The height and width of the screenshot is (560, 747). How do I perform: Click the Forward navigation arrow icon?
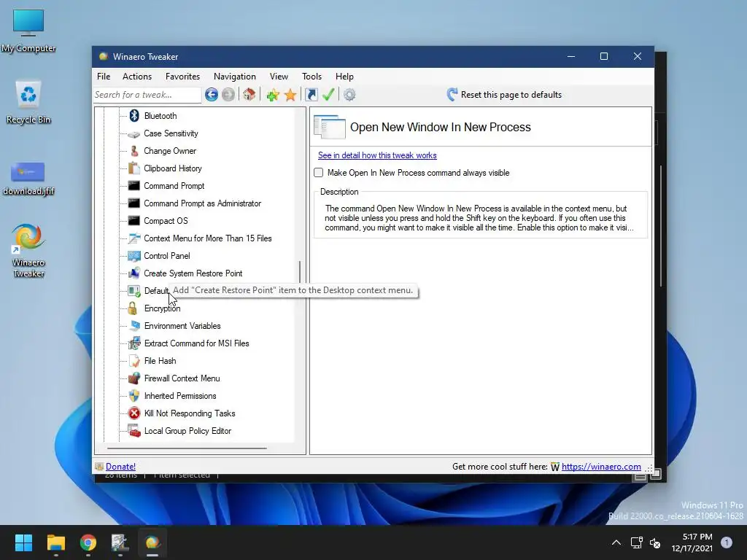228,95
